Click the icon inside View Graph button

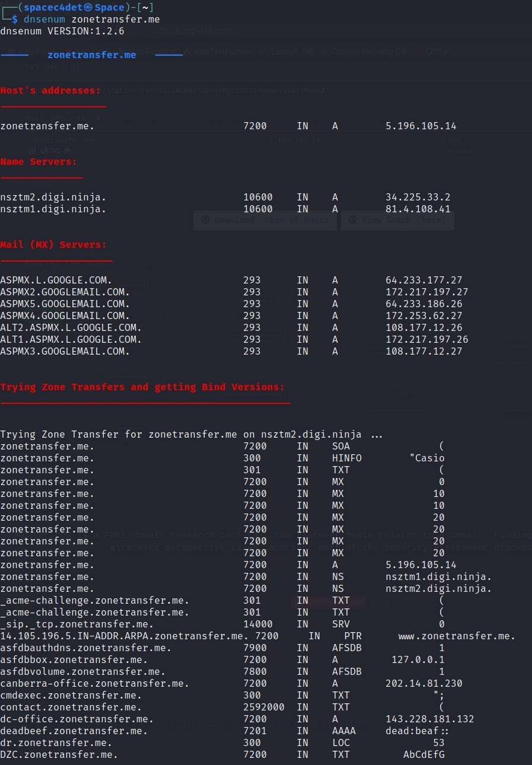pyautogui.click(x=352, y=219)
